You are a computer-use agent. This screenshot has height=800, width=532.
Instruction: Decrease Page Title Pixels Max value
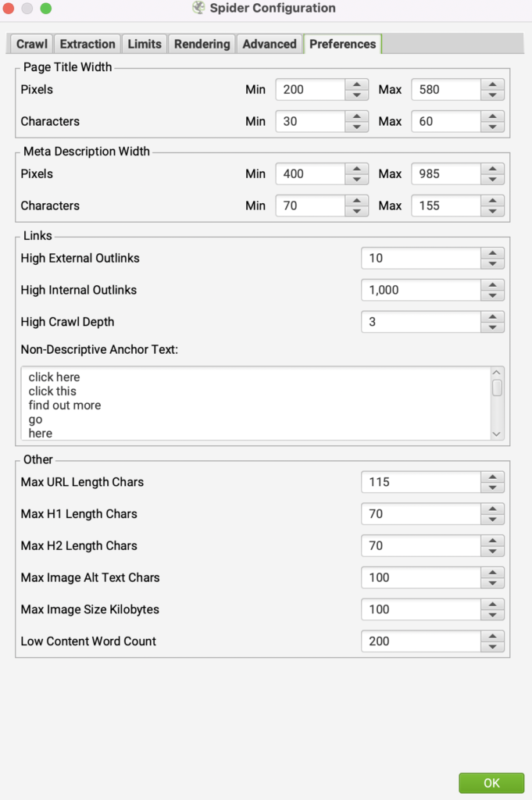492,95
